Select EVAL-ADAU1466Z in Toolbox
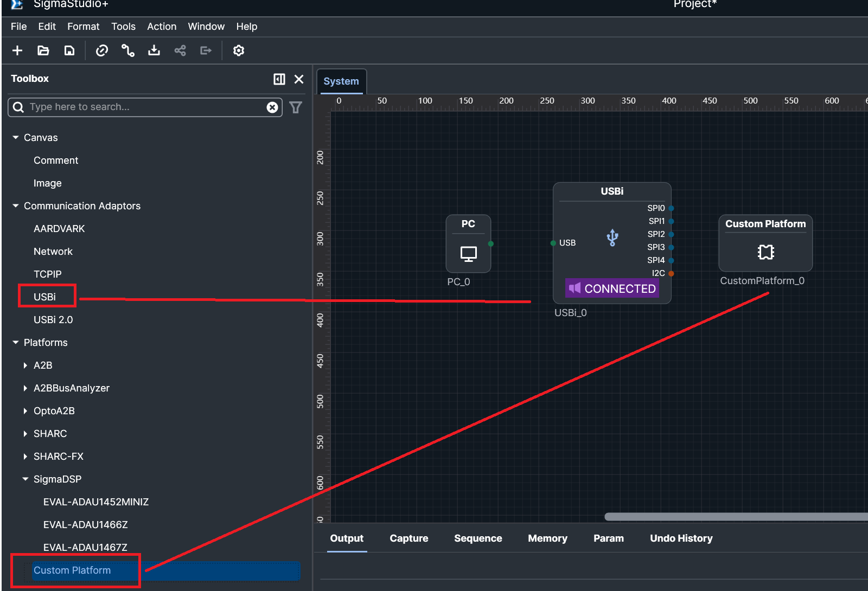The width and height of the screenshot is (868, 591). (86, 525)
